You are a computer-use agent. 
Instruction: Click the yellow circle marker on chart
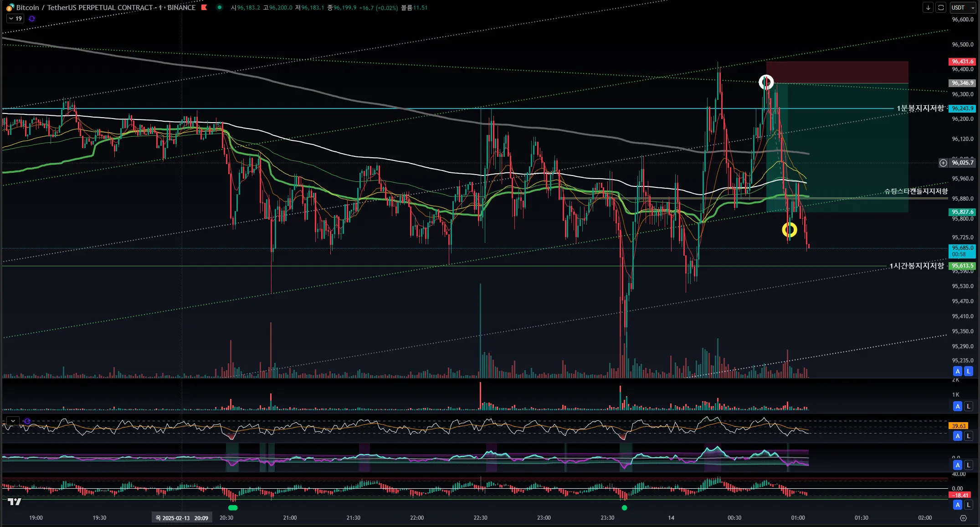(x=790, y=230)
